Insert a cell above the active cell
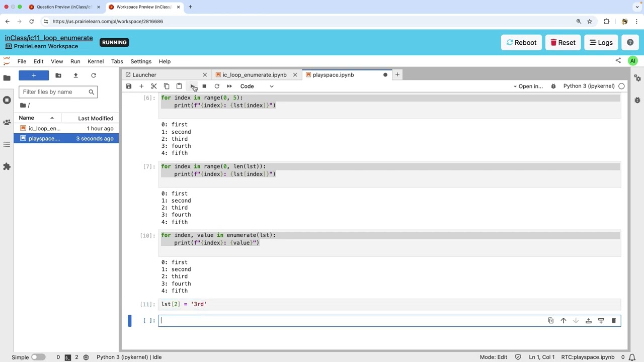Screen dimensions: 644x362 588,321
